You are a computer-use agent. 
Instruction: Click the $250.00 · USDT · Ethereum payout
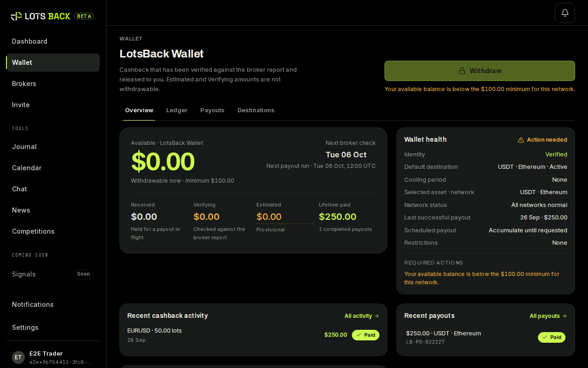click(443, 333)
